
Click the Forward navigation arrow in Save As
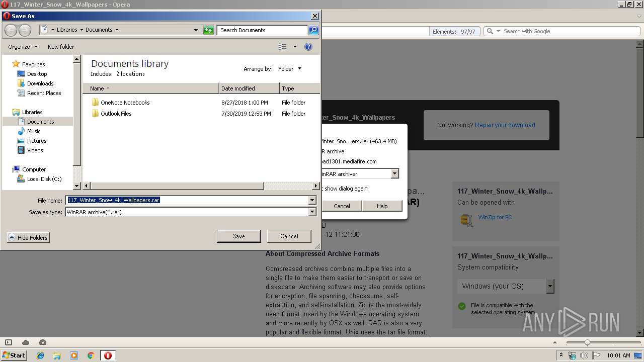click(25, 30)
